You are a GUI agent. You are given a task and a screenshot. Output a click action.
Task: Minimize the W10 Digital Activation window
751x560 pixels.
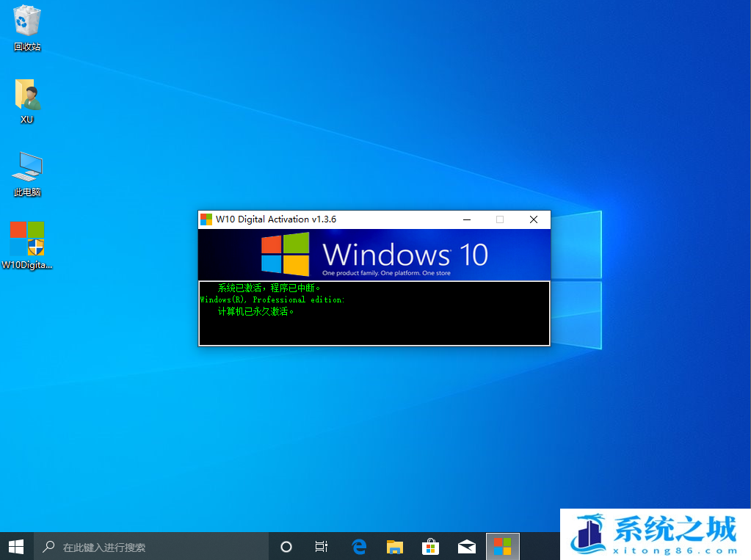pyautogui.click(x=467, y=219)
